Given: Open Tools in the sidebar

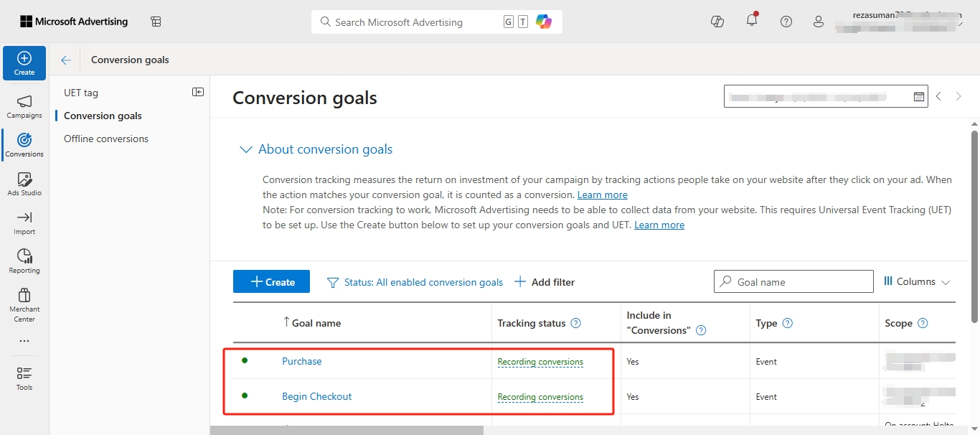Looking at the screenshot, I should point(24,378).
